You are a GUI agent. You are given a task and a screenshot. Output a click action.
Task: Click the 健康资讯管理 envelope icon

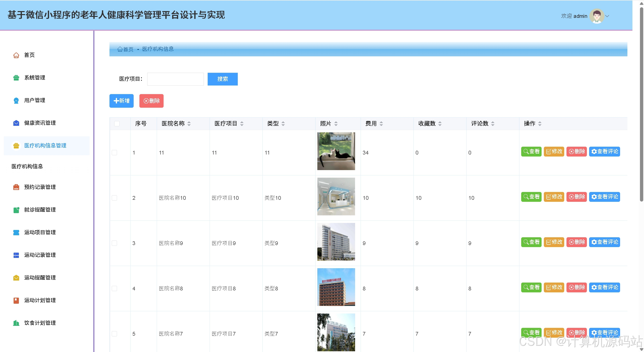pos(16,123)
